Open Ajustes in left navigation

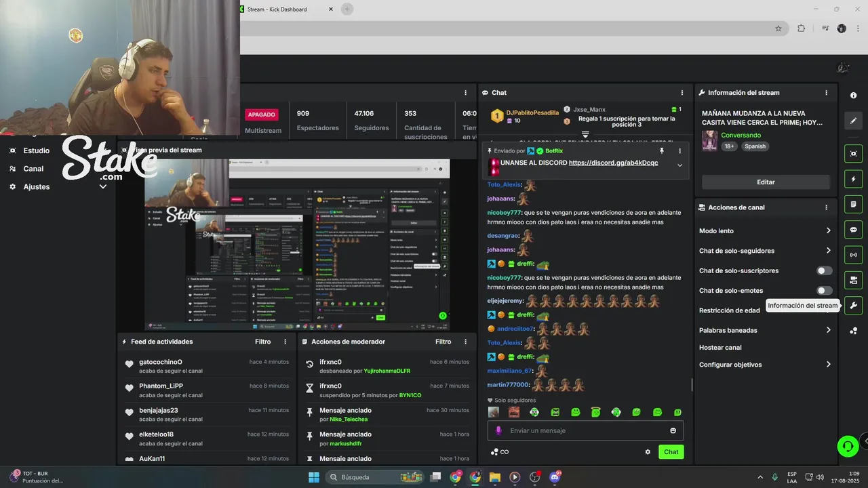click(x=37, y=186)
